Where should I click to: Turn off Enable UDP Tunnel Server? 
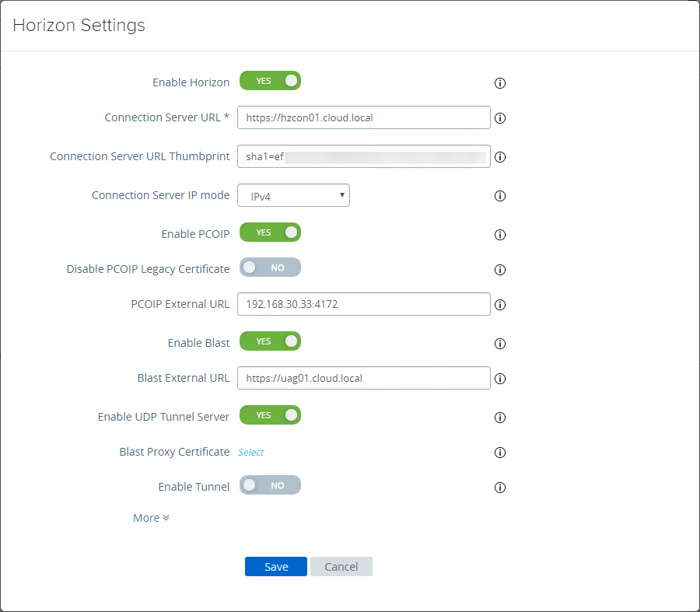(270, 414)
